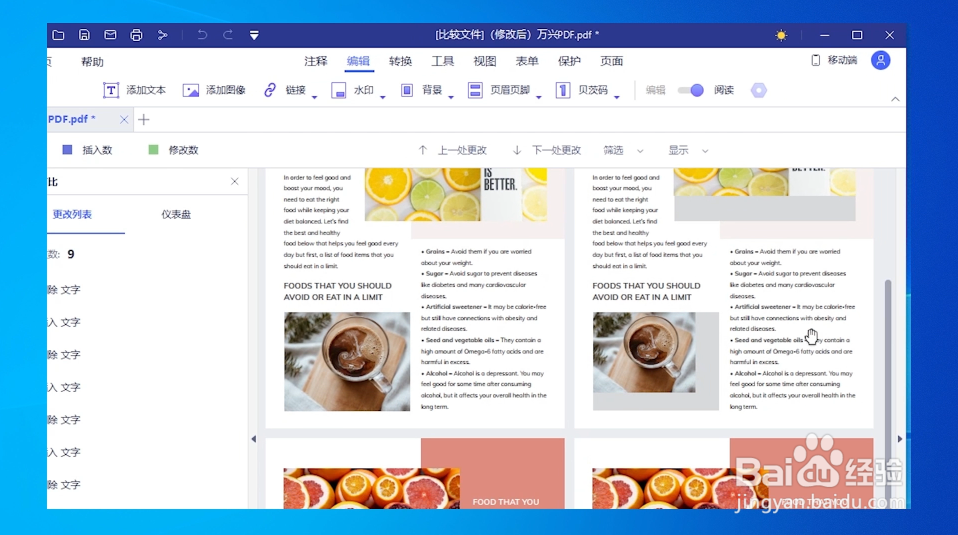
Task: Redo action arrow
Action: (x=228, y=35)
